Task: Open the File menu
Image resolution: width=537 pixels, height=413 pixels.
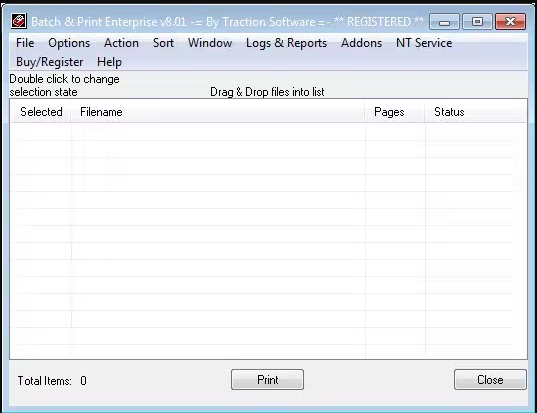Action: click(x=25, y=43)
